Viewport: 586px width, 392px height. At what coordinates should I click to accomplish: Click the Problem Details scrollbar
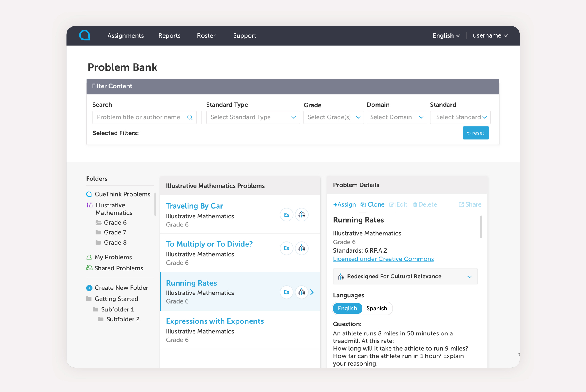(481, 227)
